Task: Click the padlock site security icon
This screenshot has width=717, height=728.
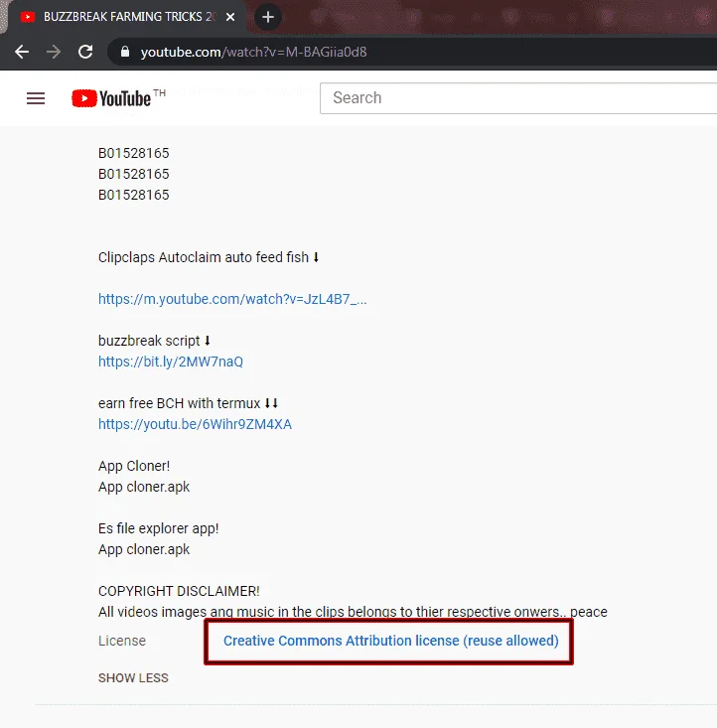Action: 125,52
